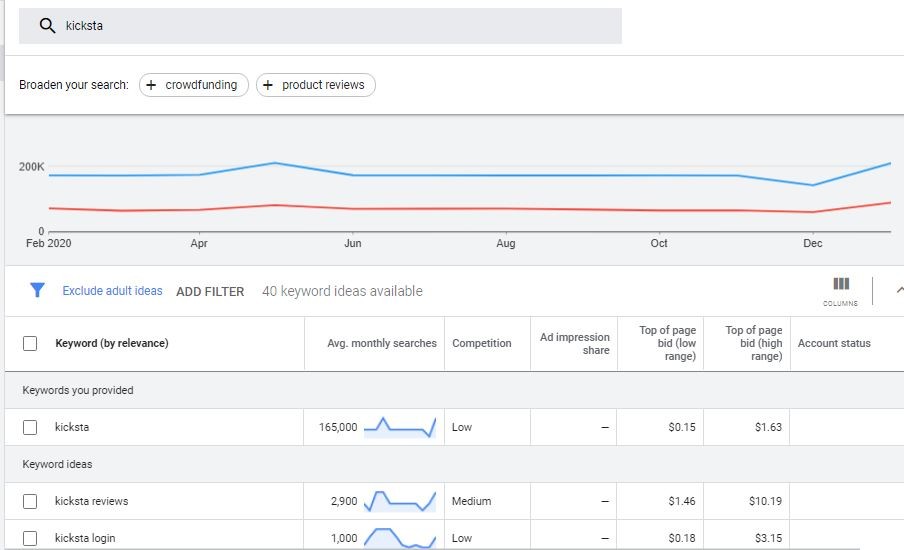Click the Exclude adult ideas link
The height and width of the screenshot is (550, 904).
pyautogui.click(x=112, y=291)
